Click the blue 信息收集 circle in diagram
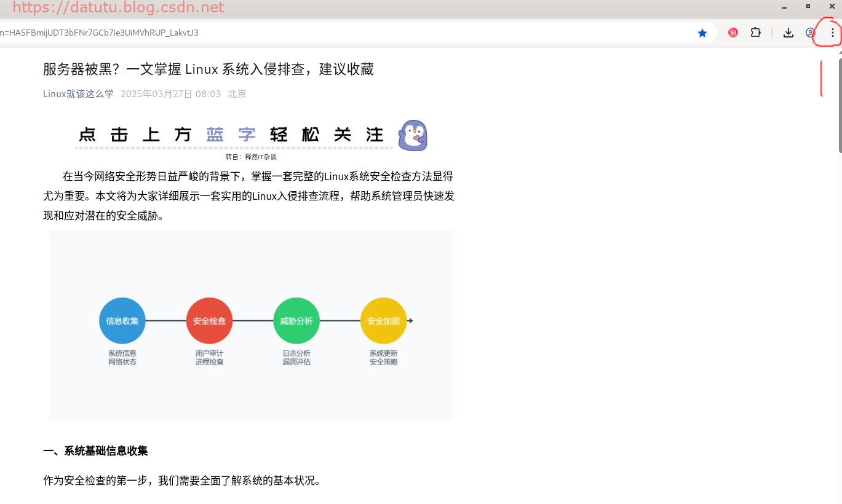Image resolution: width=842 pixels, height=504 pixels. [x=122, y=321]
